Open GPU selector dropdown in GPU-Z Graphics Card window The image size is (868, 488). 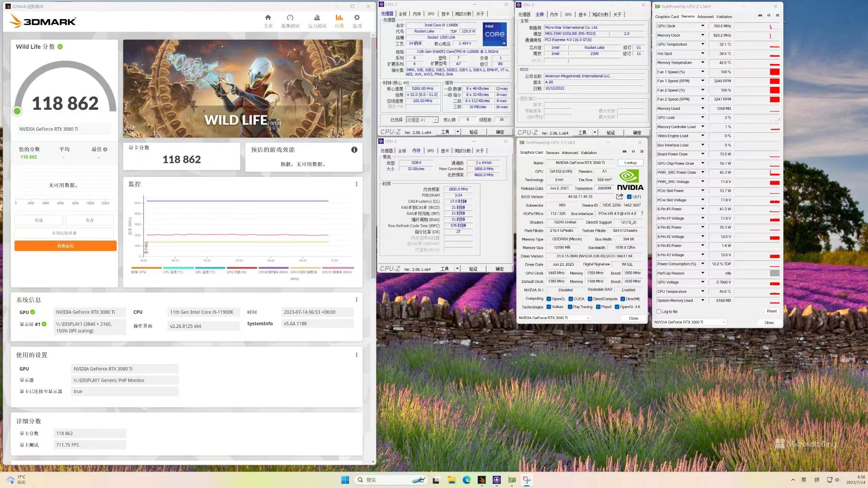point(555,318)
